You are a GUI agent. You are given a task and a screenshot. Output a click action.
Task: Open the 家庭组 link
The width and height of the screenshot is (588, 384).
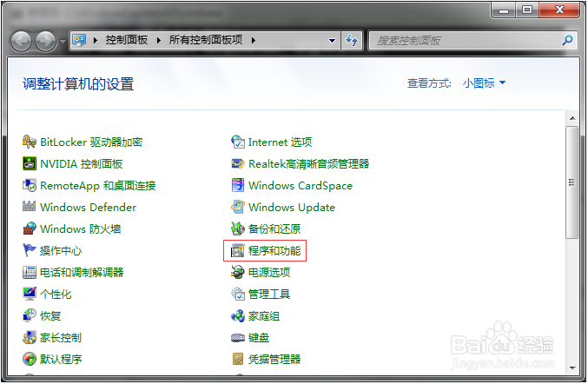[264, 315]
